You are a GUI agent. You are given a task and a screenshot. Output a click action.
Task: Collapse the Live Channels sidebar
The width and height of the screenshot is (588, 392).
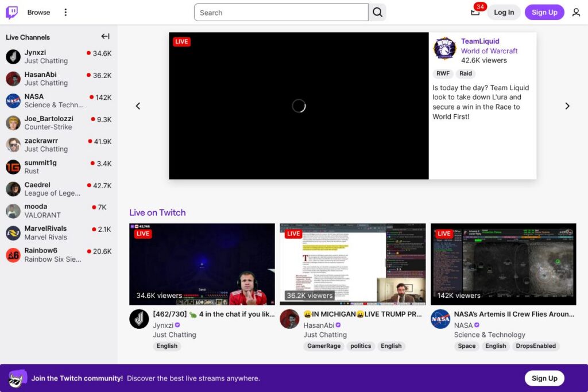click(105, 37)
